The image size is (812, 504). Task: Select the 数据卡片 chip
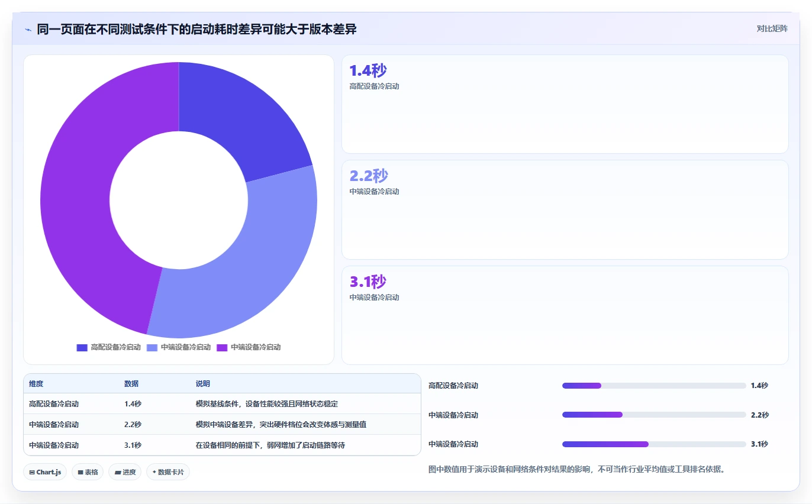(168, 472)
